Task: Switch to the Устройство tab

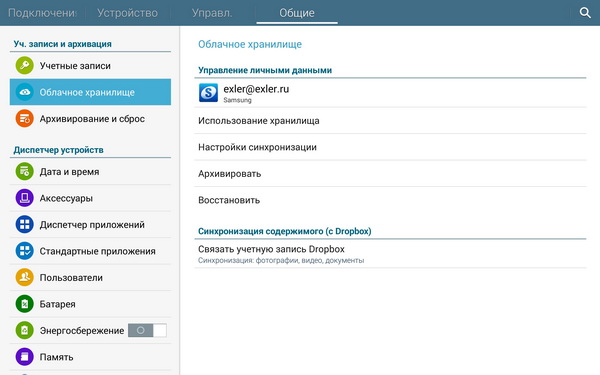Action: 127,13
